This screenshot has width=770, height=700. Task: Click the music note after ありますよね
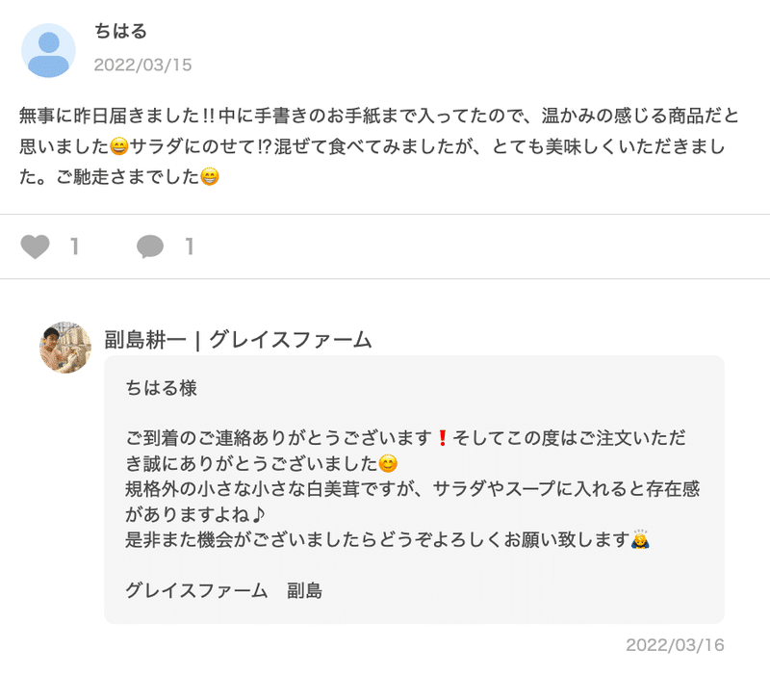288,514
